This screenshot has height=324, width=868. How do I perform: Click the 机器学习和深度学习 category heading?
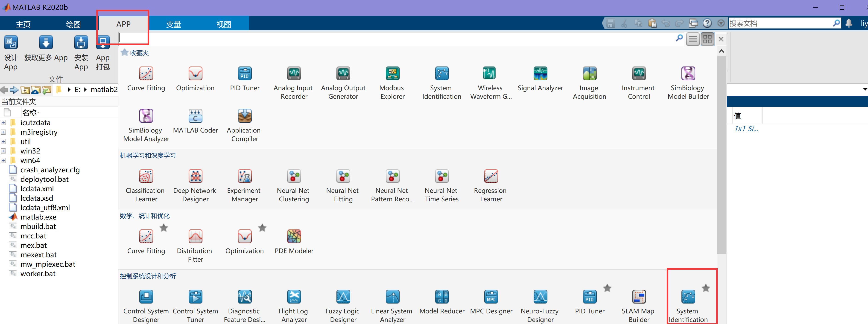point(148,156)
